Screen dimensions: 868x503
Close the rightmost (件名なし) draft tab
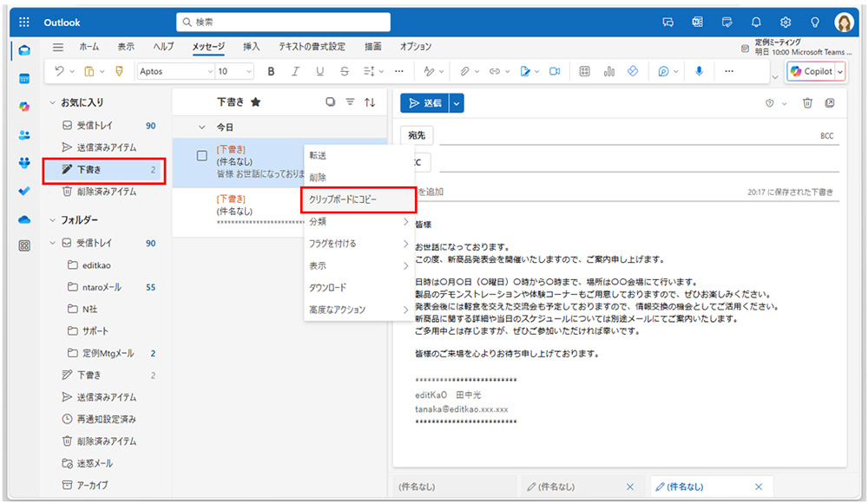pos(759,487)
